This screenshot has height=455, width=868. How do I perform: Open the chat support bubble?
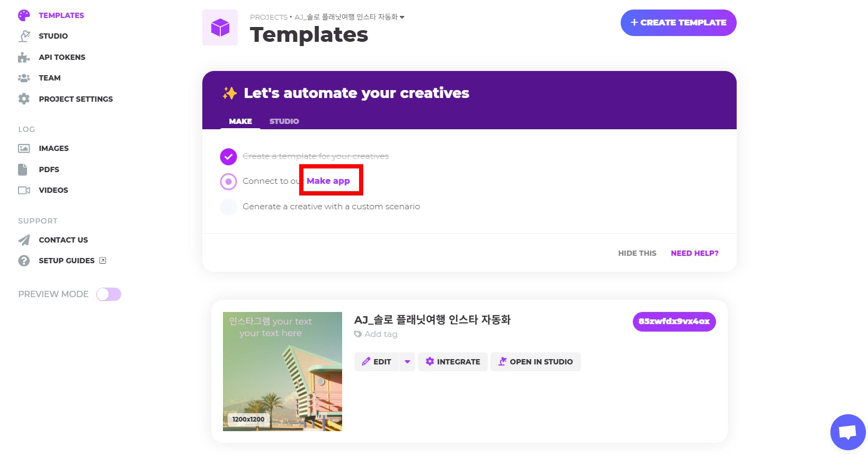pos(847,432)
